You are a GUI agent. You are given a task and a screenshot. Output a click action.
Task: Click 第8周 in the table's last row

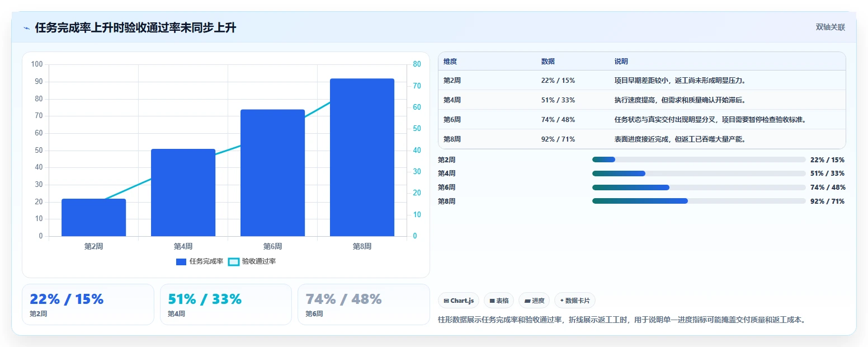click(x=452, y=139)
